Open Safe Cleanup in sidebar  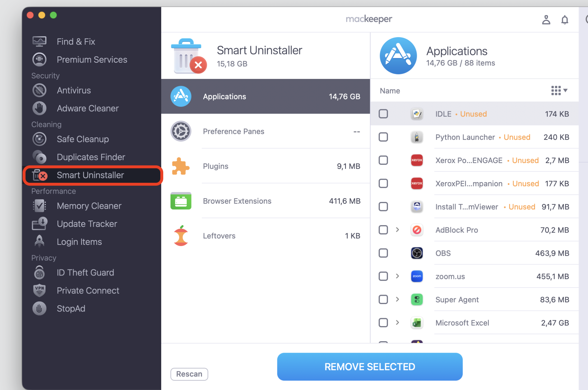92,139
